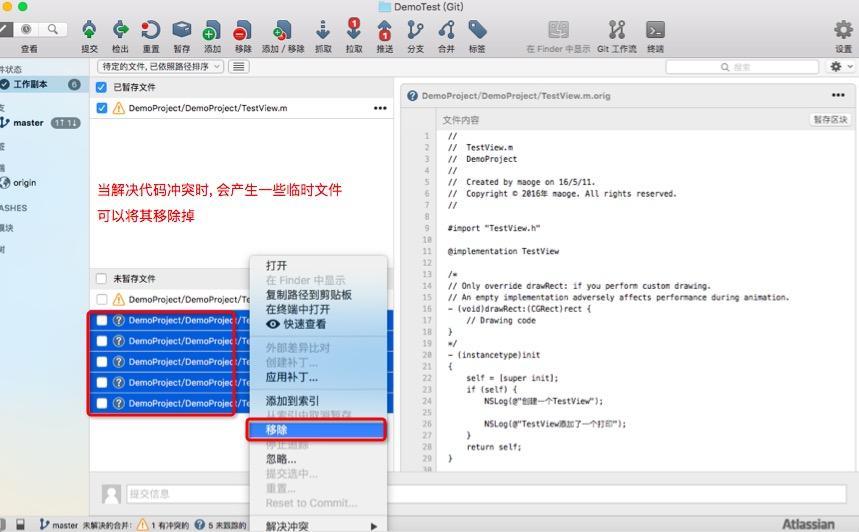The width and height of the screenshot is (859, 532).
Task: Click the 提交 (Commit) toolbar icon
Action: tap(89, 31)
